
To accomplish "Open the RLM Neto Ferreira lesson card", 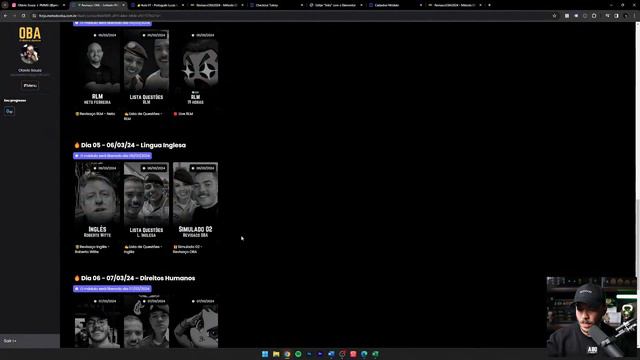I will tap(97, 68).
